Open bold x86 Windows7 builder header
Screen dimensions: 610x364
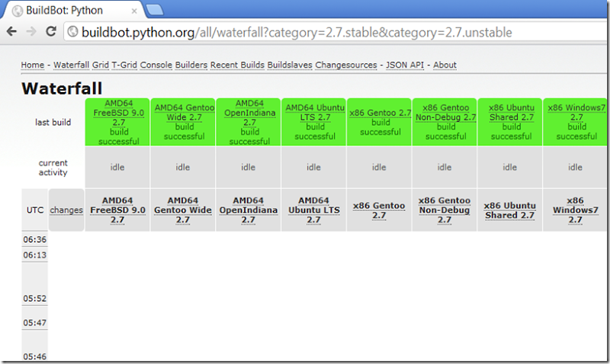pyautogui.click(x=575, y=209)
